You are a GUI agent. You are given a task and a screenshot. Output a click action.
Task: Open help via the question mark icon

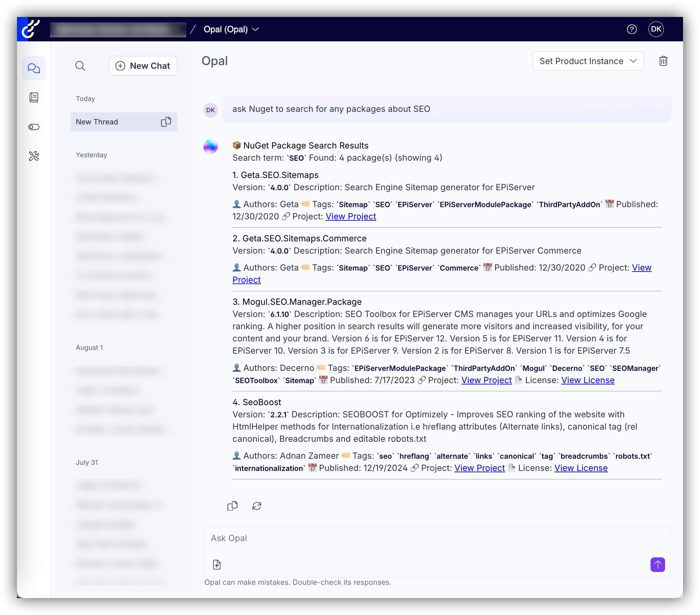point(632,29)
